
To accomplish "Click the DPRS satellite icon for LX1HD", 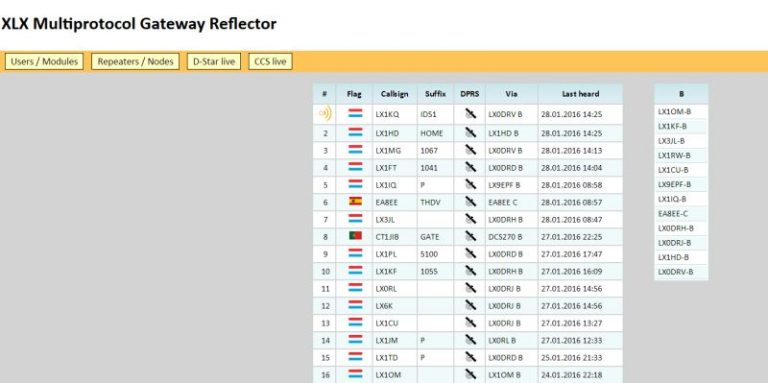I will (470, 132).
